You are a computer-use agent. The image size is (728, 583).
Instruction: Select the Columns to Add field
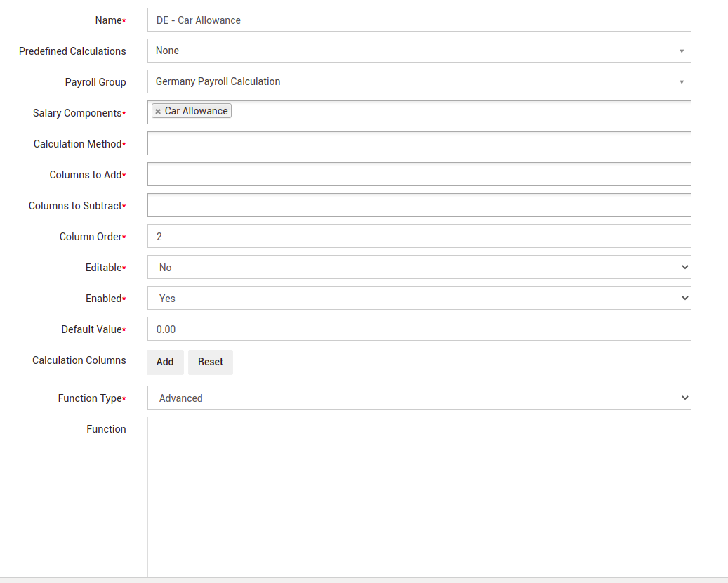[419, 174]
